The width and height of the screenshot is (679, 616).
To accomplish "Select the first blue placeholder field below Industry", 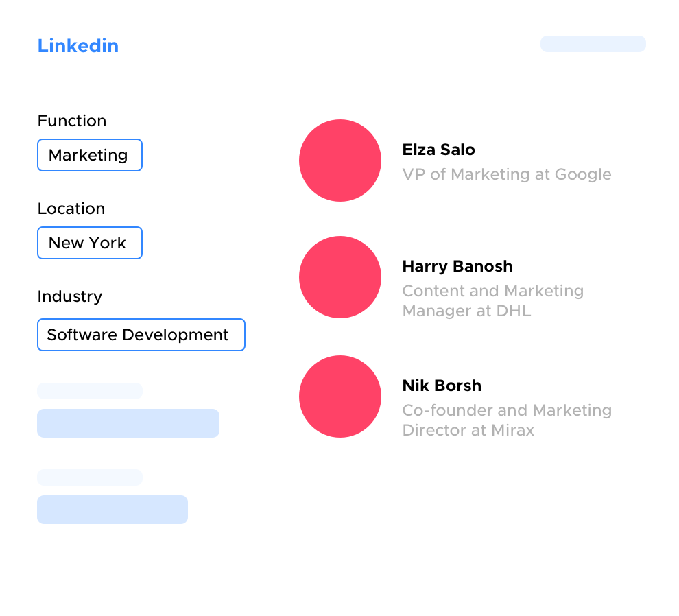I will point(128,423).
